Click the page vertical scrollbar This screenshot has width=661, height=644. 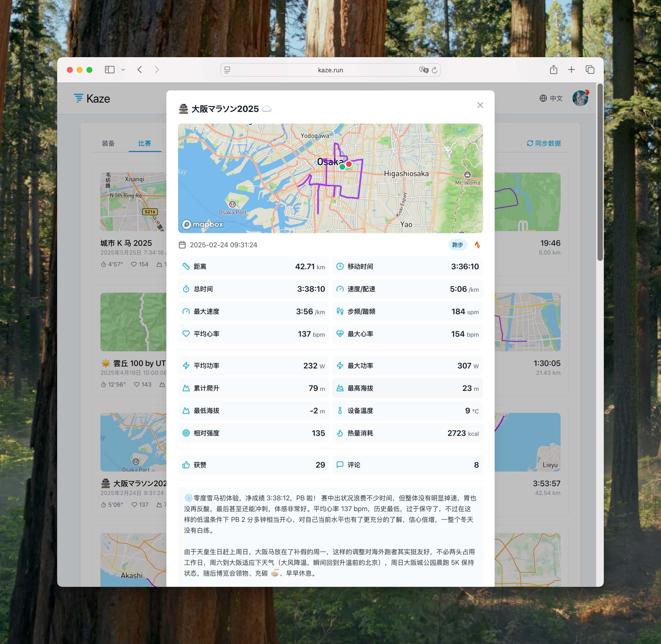pos(600,172)
